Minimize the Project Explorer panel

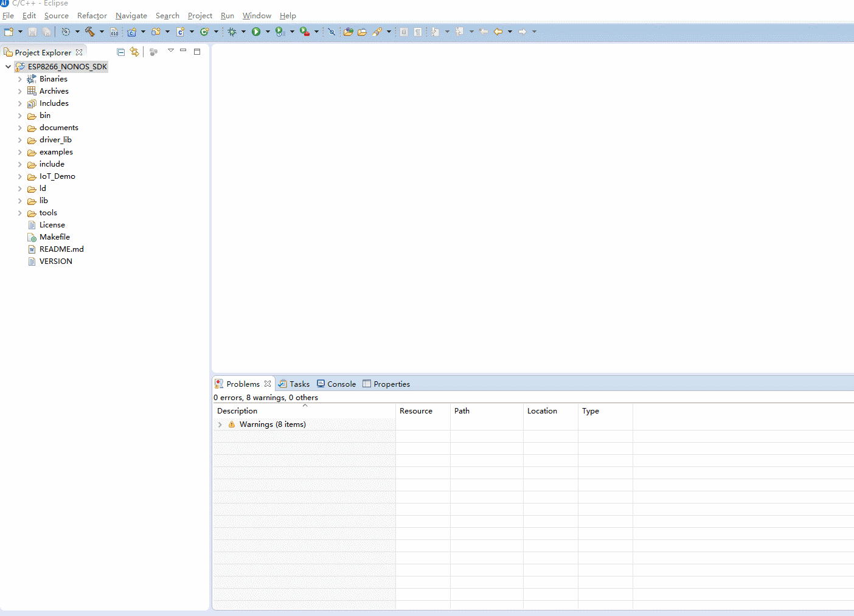click(x=183, y=51)
